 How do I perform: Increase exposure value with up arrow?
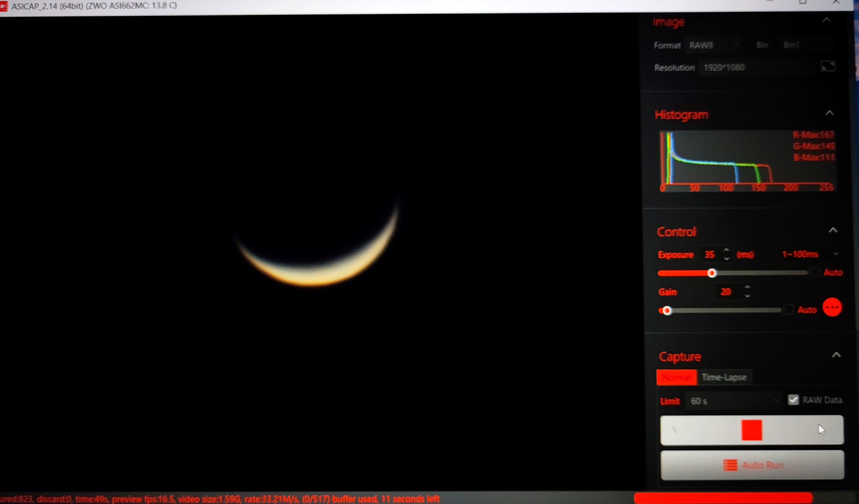pos(726,250)
